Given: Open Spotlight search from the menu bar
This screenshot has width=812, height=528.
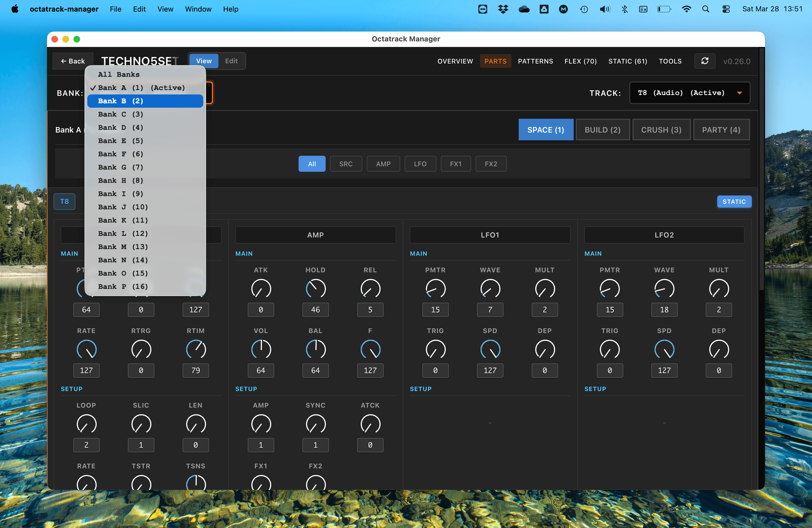Looking at the screenshot, I should pyautogui.click(x=706, y=9).
